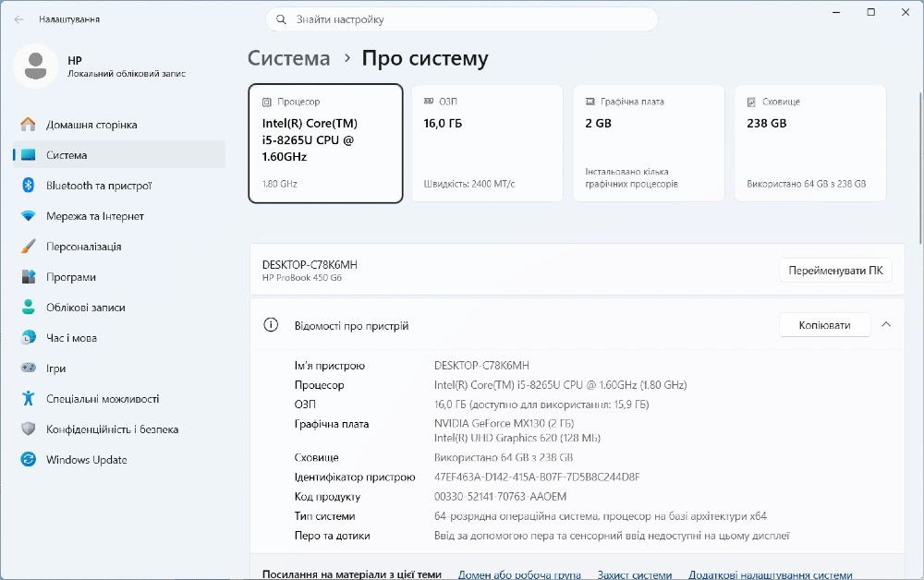The image size is (924, 580).
Task: Click the Перейменувати ПК button
Action: (835, 271)
